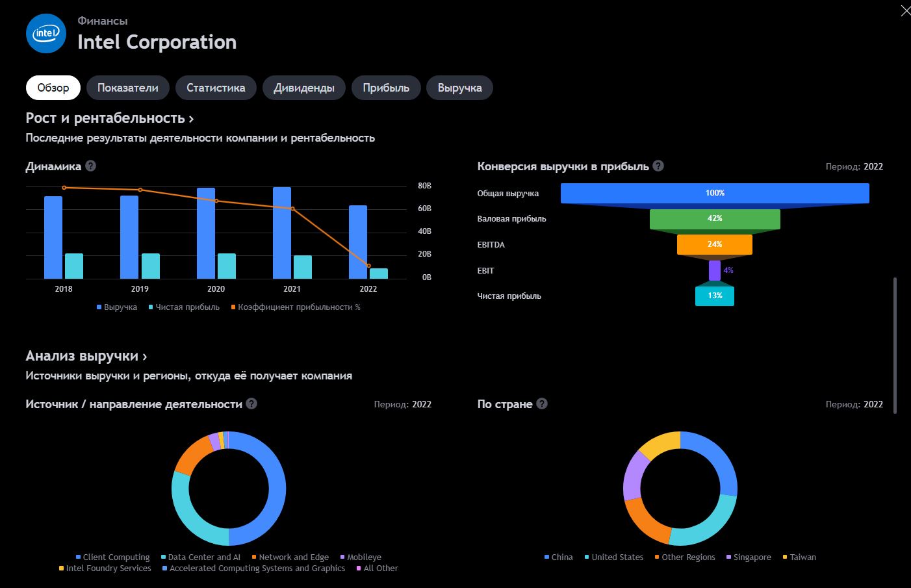Open help icon next to Источник / направление деятельности
Viewport: 911px width, 588px height.
coord(251,403)
